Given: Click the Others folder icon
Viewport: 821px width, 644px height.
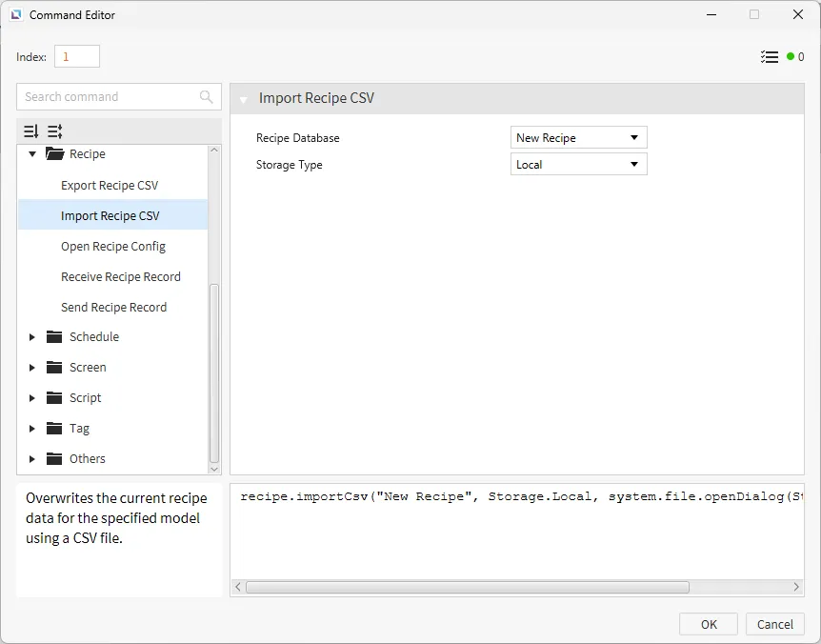Looking at the screenshot, I should 54,459.
